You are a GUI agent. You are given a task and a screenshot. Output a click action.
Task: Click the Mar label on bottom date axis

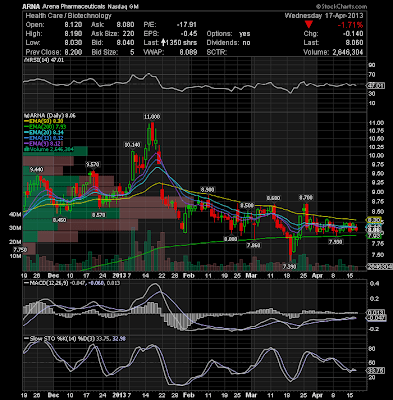pos(251,395)
